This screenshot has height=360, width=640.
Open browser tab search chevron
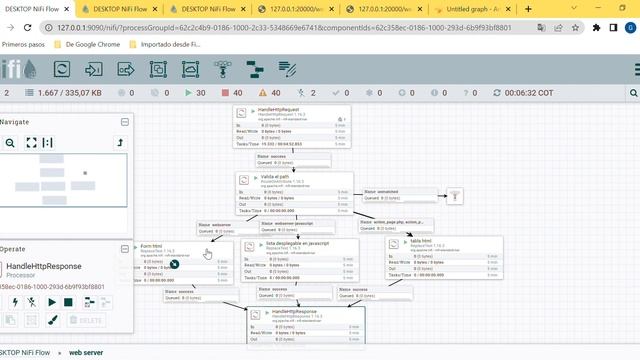tap(574, 8)
